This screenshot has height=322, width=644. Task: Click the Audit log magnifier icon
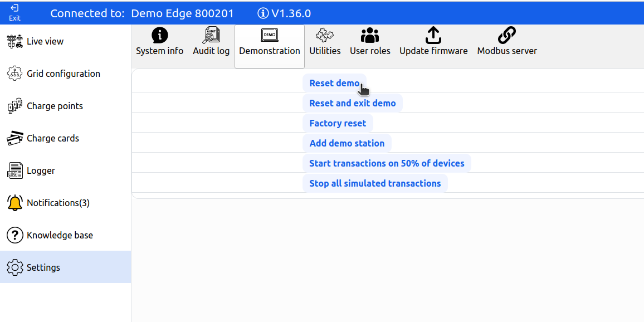click(212, 35)
